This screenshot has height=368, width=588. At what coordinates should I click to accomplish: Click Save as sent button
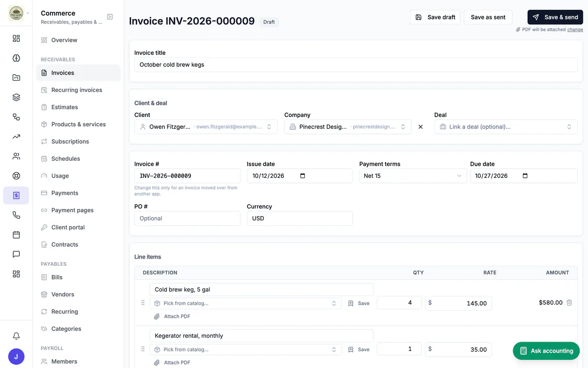tap(488, 17)
